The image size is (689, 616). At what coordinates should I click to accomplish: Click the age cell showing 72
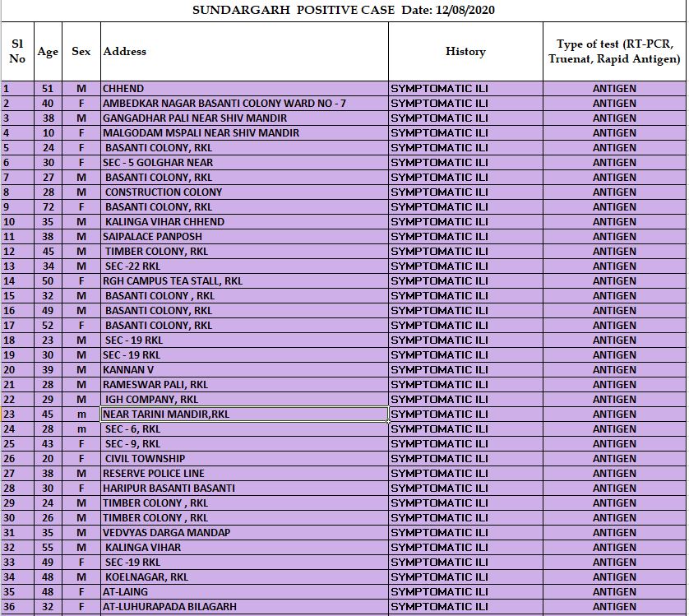pyautogui.click(x=48, y=207)
